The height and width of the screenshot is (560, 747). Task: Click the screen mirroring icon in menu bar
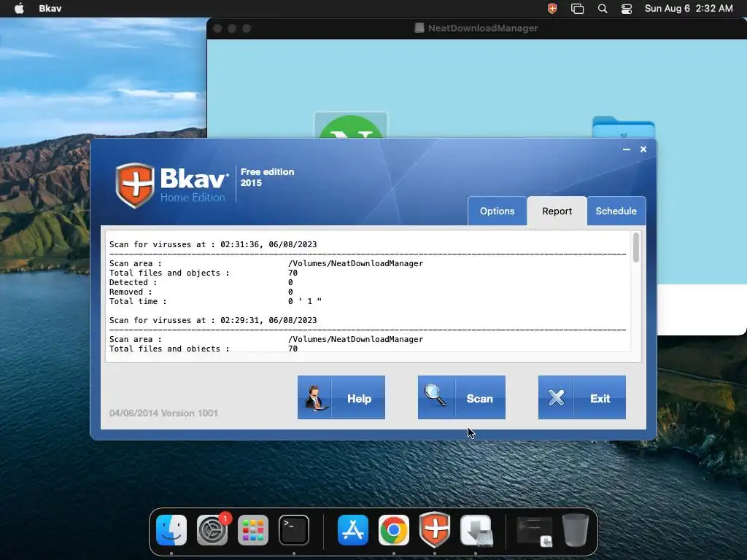point(578,9)
